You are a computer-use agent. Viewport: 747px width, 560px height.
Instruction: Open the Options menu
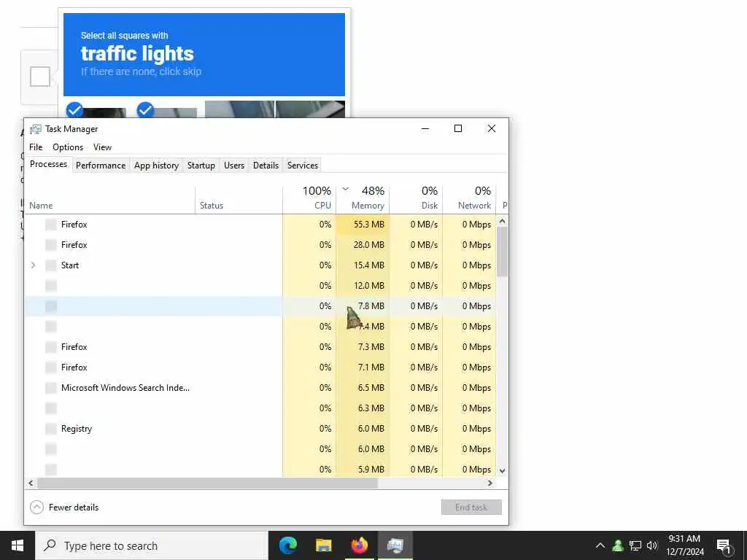point(68,147)
